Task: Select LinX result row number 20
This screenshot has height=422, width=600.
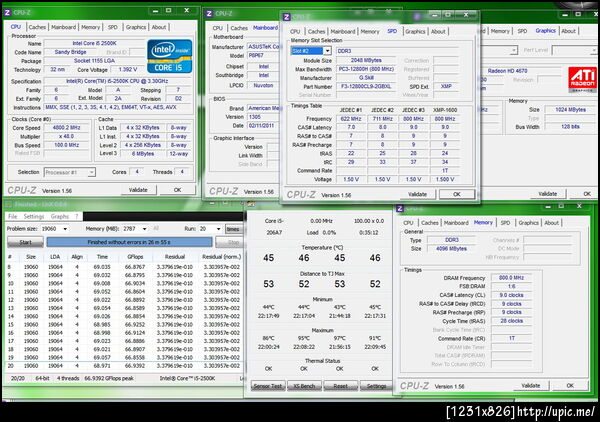Action: point(124,366)
